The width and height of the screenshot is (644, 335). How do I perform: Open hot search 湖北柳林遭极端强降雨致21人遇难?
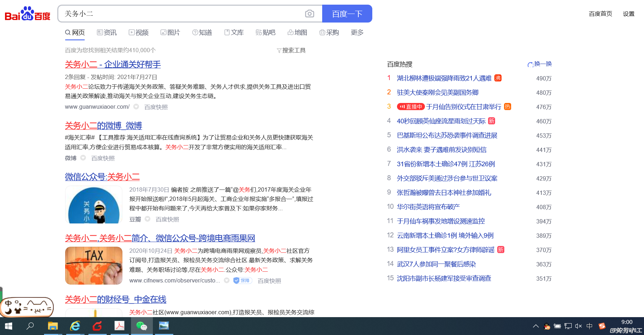point(444,78)
